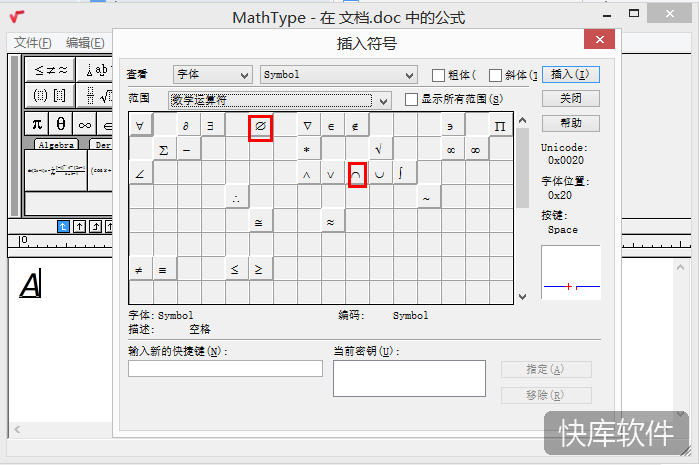
Task: Select the identical-to ≡ symbol
Action: (164, 268)
